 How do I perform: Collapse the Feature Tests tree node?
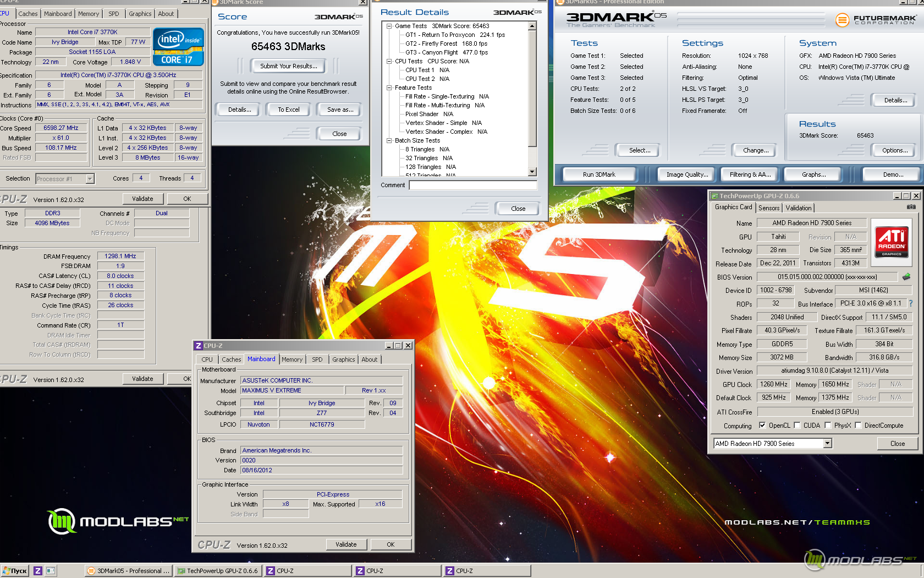coord(389,88)
